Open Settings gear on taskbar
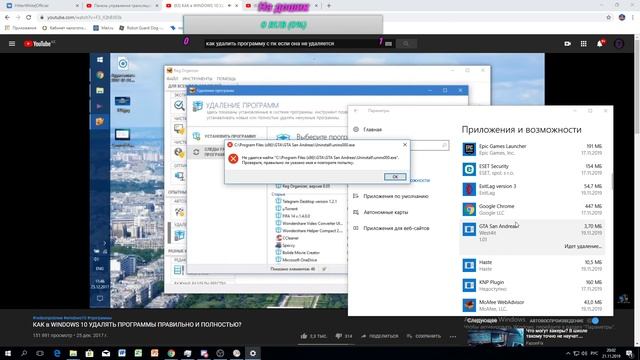 tap(253, 353)
